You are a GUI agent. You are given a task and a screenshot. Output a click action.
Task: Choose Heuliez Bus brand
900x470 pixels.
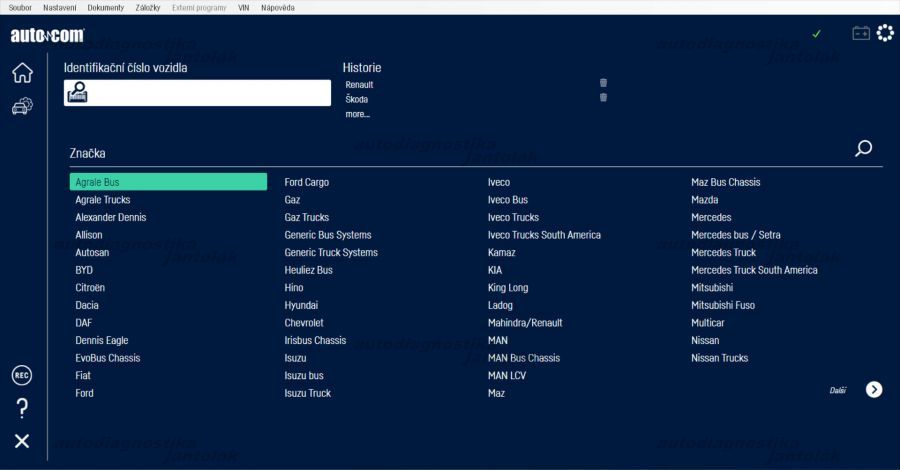tap(308, 270)
